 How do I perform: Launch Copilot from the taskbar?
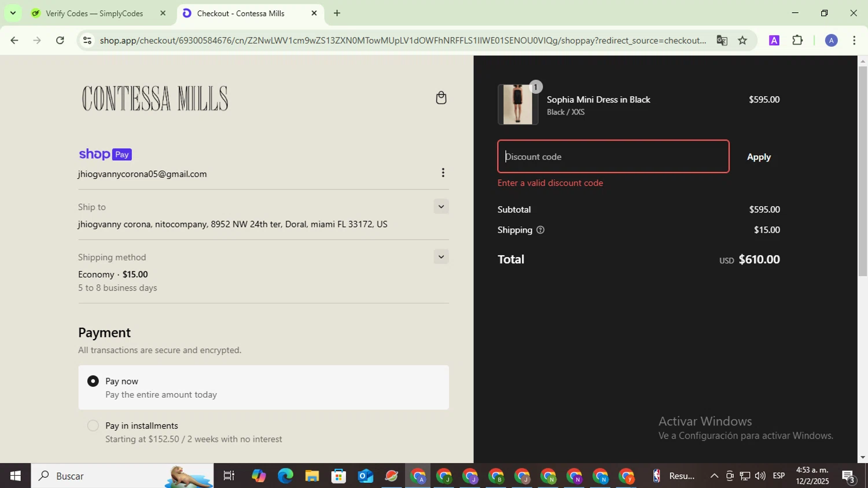(259, 476)
